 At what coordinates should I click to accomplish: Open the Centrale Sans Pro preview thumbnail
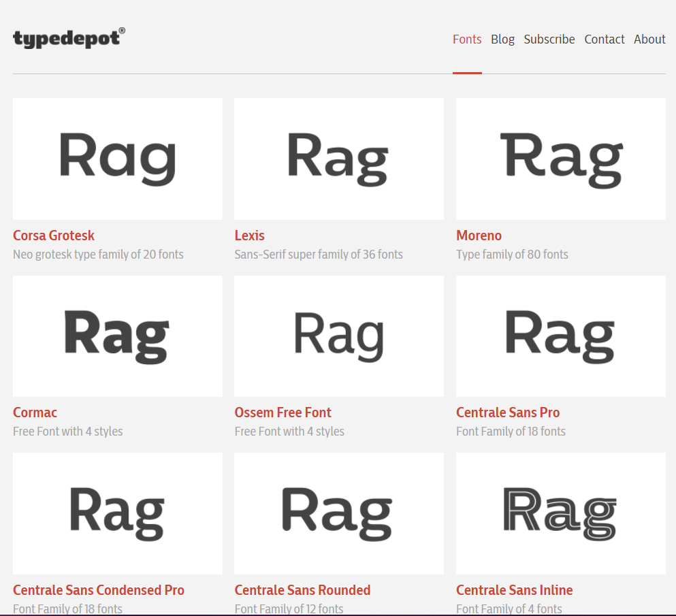561,336
